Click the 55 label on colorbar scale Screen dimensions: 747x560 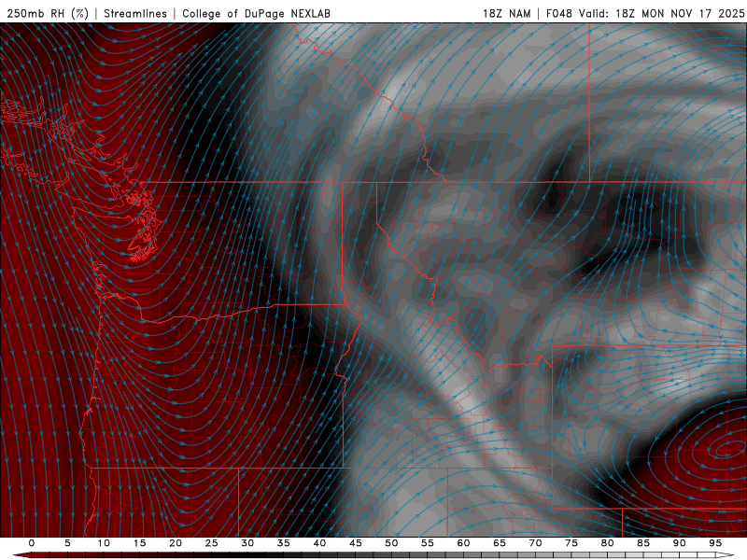click(428, 543)
